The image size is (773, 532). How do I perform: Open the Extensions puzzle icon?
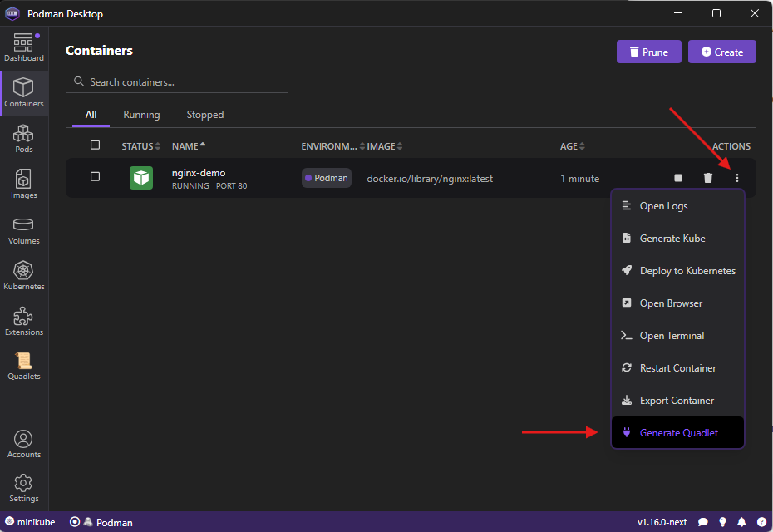24,322
